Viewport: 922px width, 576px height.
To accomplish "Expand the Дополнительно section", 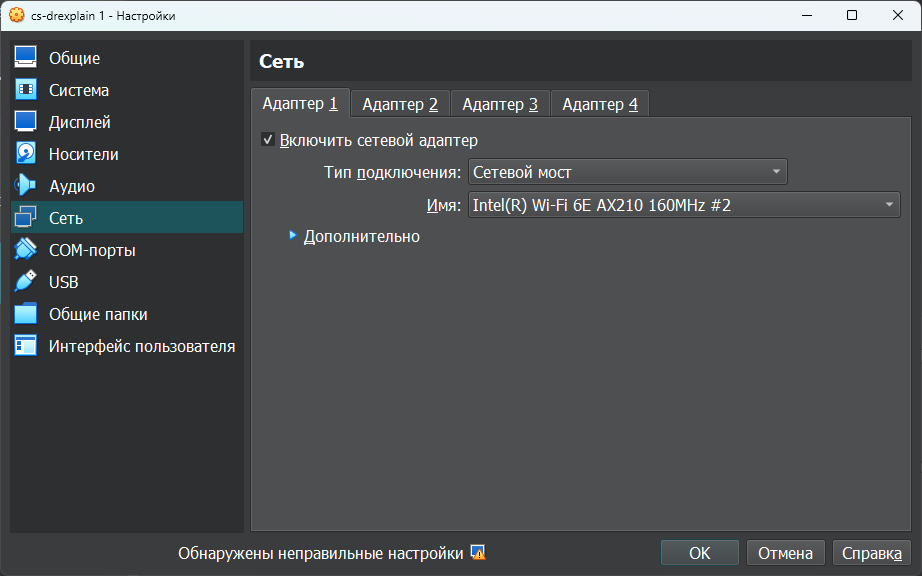I will pyautogui.click(x=293, y=236).
